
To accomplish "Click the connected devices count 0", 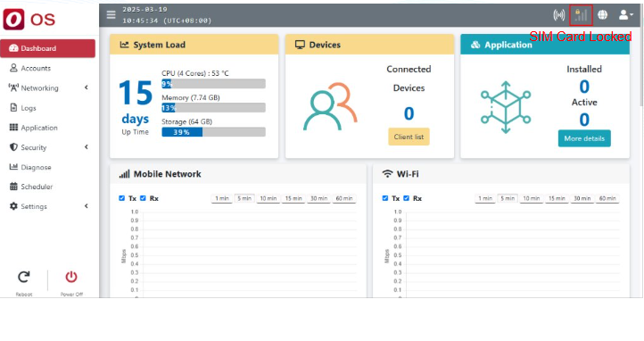I will [409, 113].
